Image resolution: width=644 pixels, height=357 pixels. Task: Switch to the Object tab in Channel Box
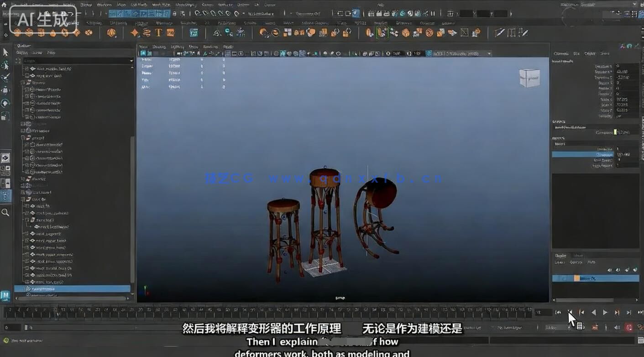tap(589, 53)
